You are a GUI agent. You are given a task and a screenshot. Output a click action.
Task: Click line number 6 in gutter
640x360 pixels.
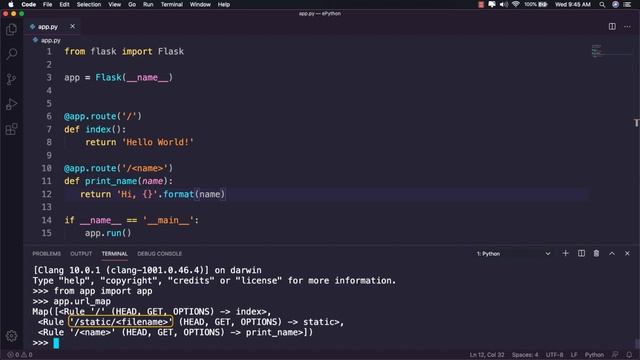coord(49,116)
